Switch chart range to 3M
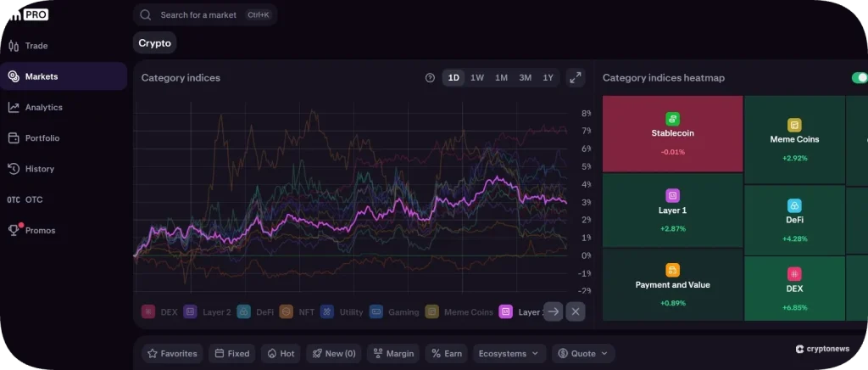Image resolution: width=868 pixels, height=370 pixels. 526,78
